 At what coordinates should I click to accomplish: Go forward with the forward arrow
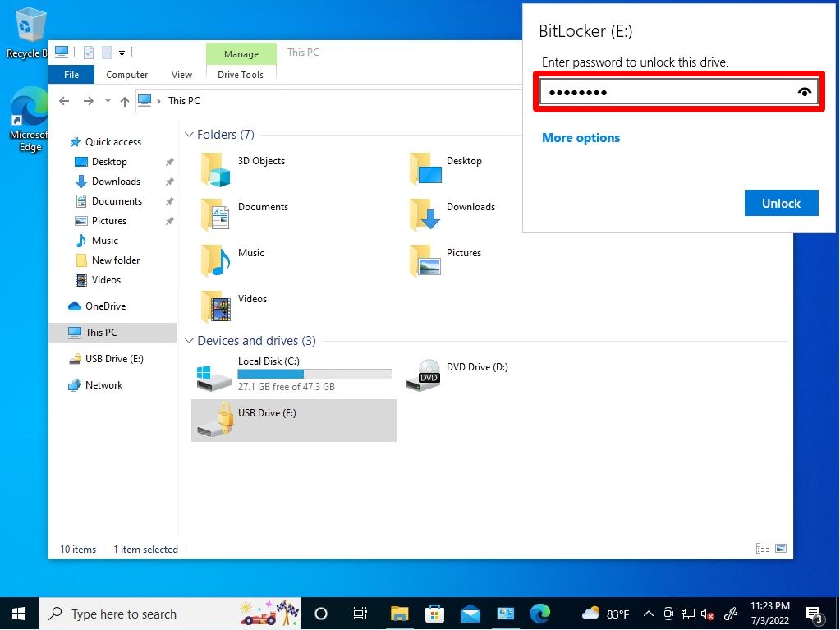pyautogui.click(x=89, y=101)
